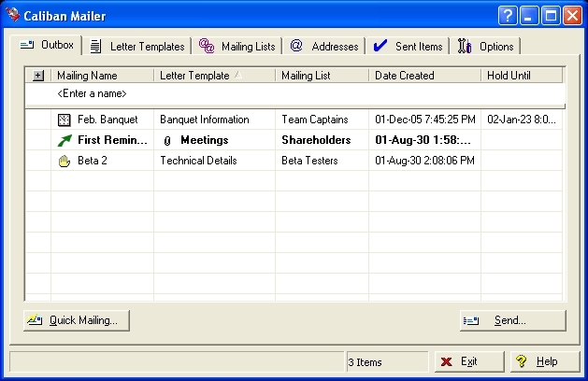Screen dimensions: 588x381
Task: Select the Outbox tab
Action: [x=48, y=45]
